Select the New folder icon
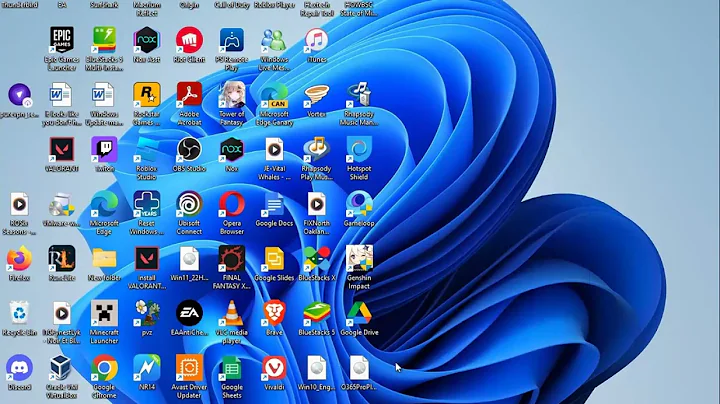The height and width of the screenshot is (404, 720). coord(104,258)
